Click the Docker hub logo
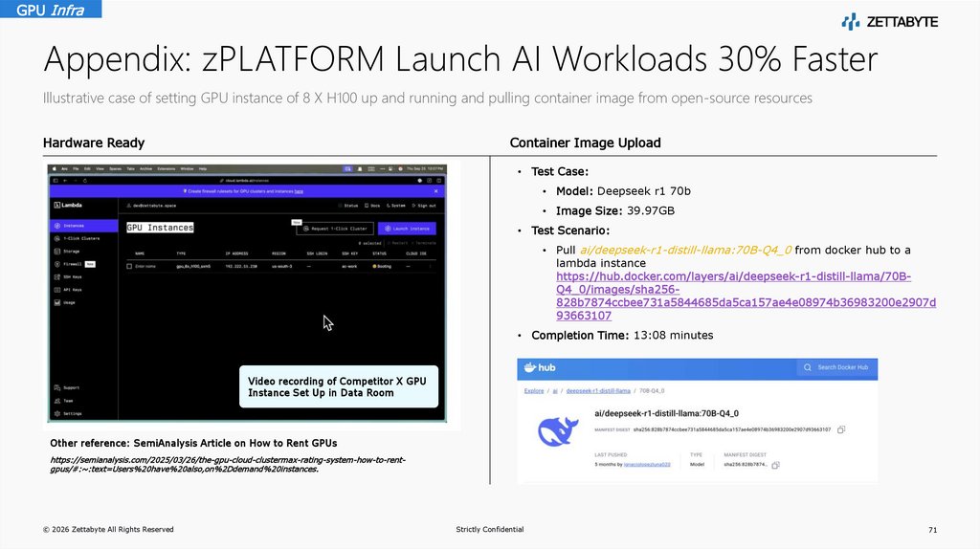The height and width of the screenshot is (549, 980). point(540,368)
